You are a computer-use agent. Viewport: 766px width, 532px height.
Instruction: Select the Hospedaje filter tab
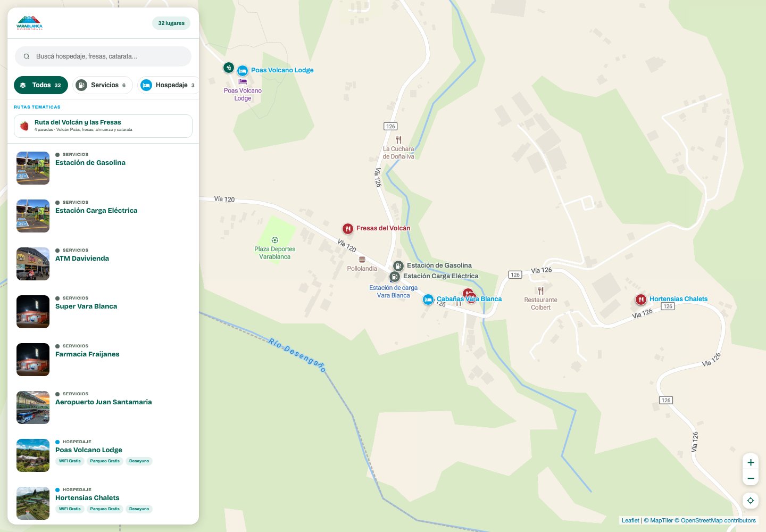pos(168,85)
